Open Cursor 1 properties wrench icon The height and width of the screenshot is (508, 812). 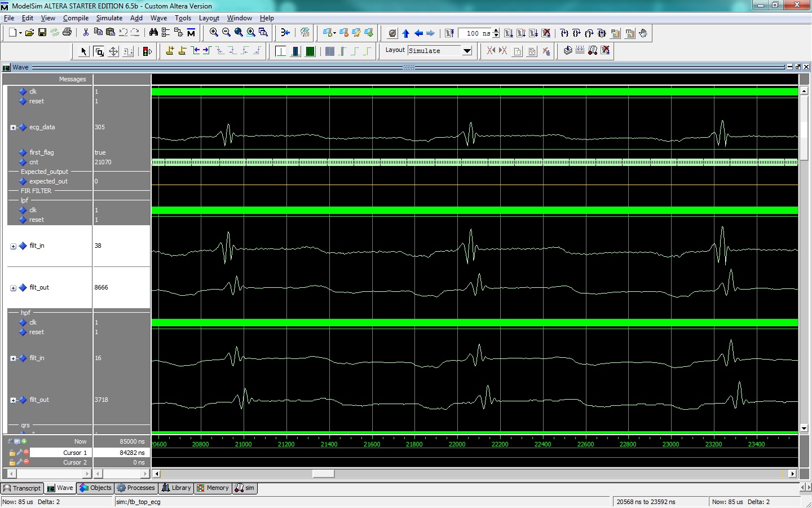pos(20,453)
